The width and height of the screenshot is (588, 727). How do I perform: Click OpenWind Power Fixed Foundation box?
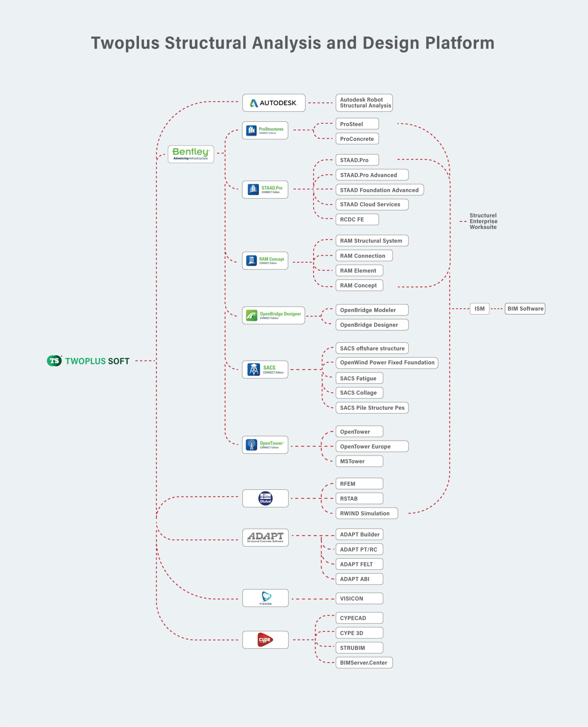387,363
